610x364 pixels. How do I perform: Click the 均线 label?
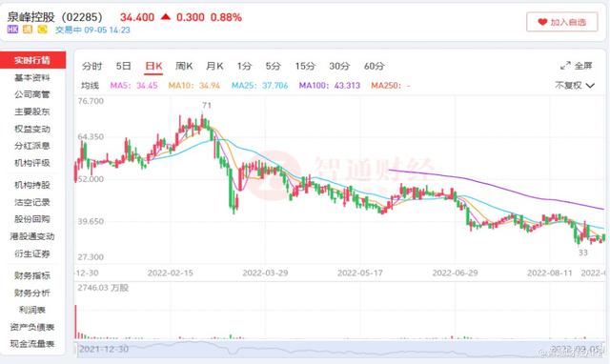(90, 86)
